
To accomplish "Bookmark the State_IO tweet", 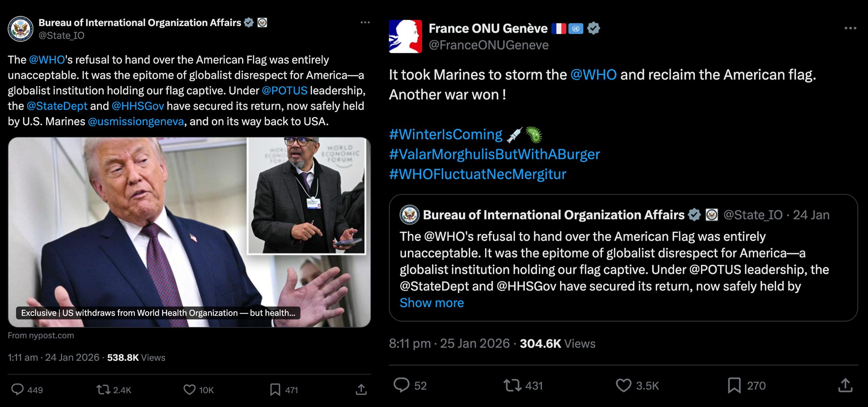I will point(275,390).
